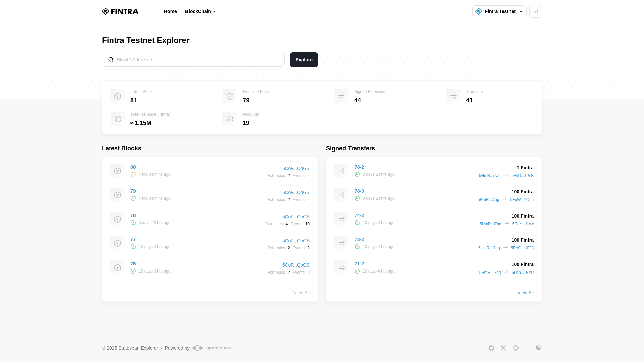Click the Finalized Block icon
Viewport: 644px width, 362px height.
point(230,96)
